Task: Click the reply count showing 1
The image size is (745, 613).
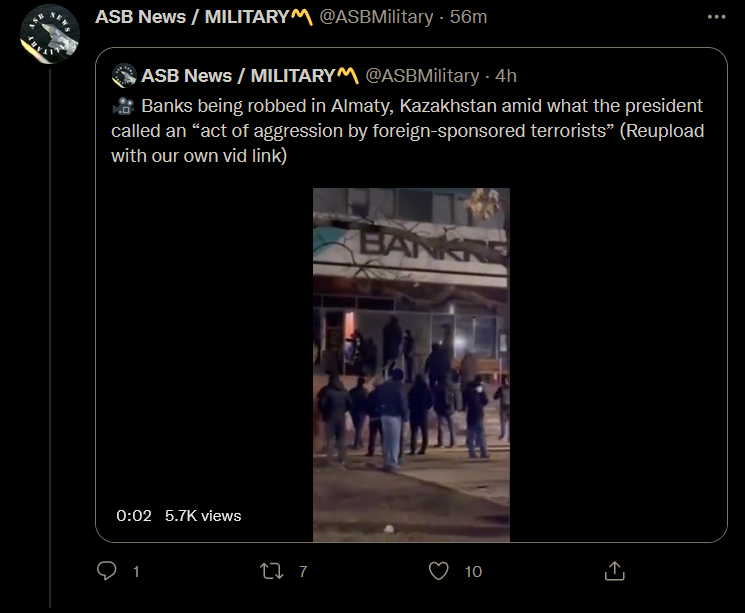Action: pos(136,572)
